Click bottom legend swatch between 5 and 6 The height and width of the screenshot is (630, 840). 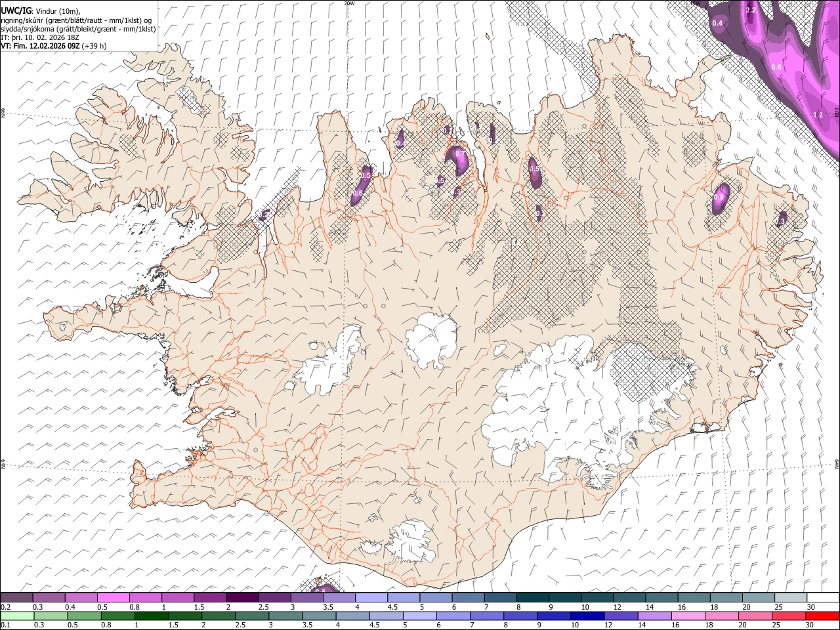(x=420, y=616)
